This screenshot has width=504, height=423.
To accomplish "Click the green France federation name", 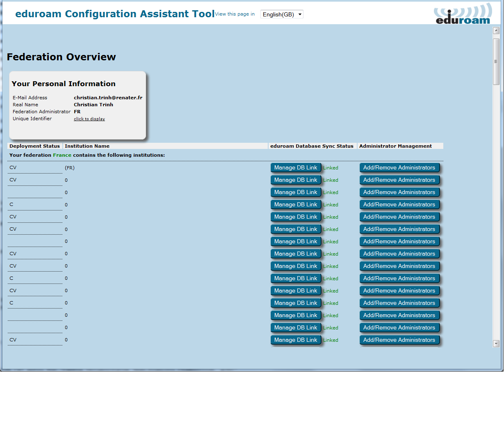I will click(x=62, y=155).
